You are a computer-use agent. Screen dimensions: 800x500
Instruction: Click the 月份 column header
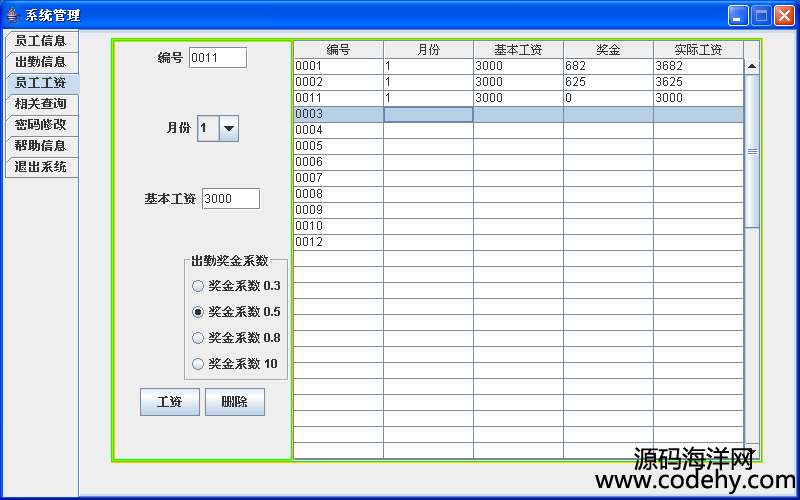(429, 50)
